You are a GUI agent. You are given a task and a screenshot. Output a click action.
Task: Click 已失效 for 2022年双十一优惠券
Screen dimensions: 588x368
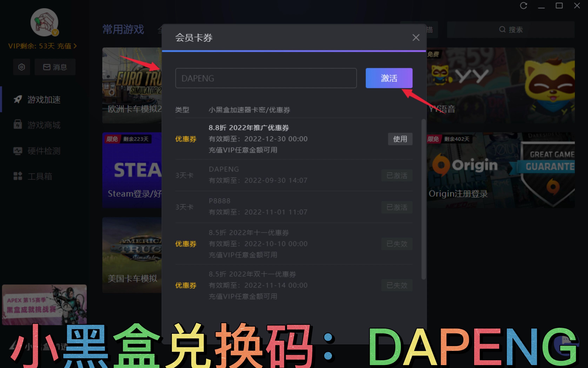pos(397,285)
